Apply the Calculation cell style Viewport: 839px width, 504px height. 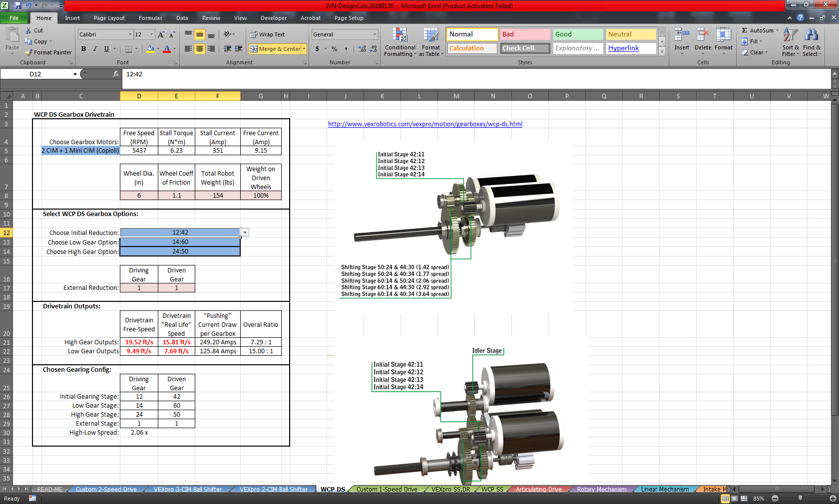pyautogui.click(x=472, y=48)
